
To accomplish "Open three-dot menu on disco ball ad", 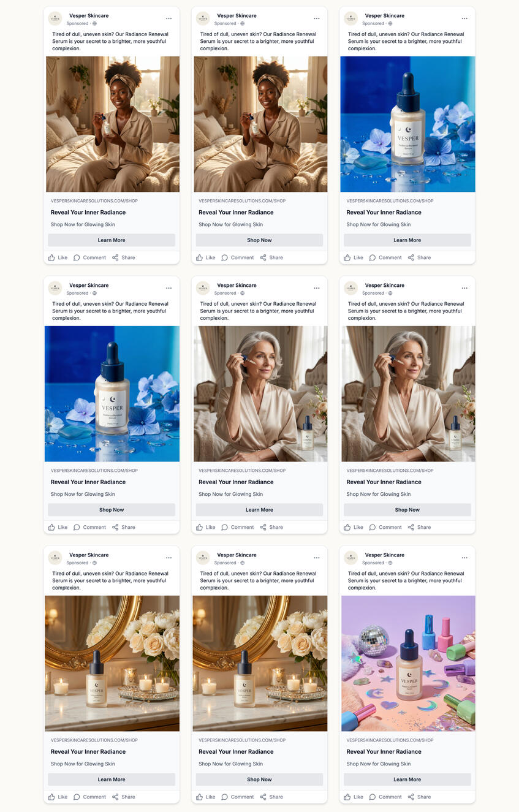I will (x=464, y=558).
